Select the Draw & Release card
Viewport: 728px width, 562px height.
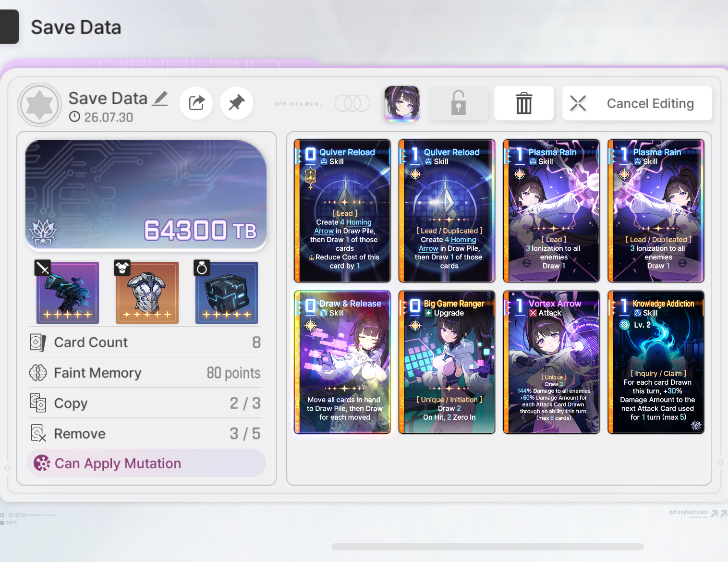[x=342, y=362]
